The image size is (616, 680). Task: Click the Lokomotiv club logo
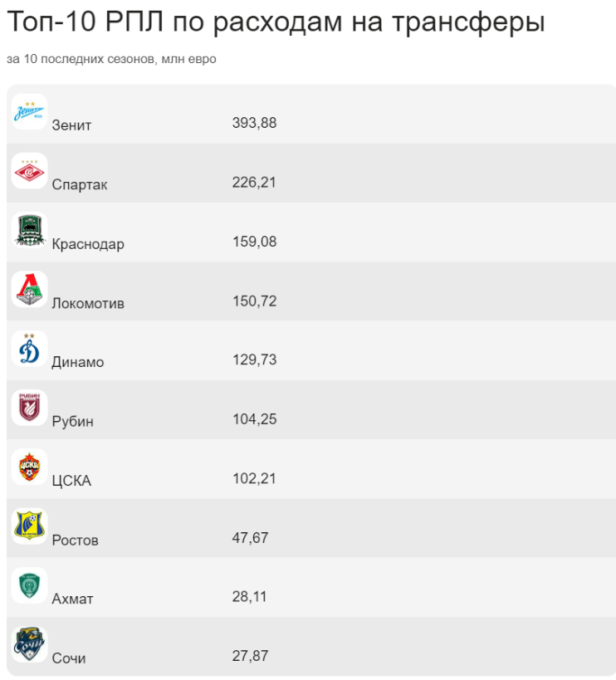coord(29,289)
